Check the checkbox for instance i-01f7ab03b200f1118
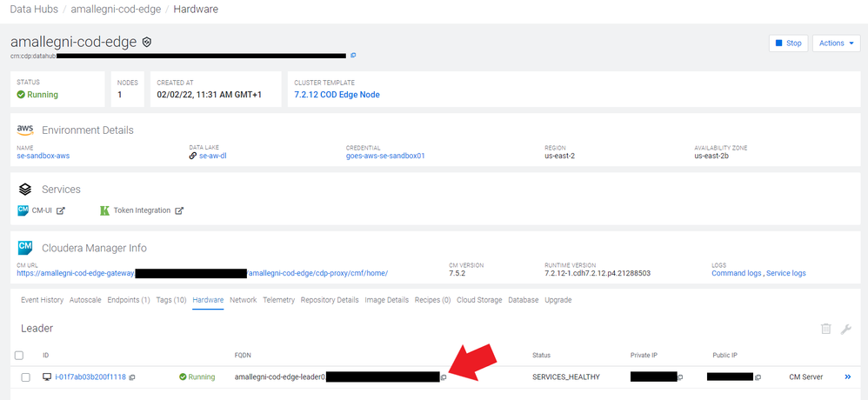The width and height of the screenshot is (868, 400). coord(25,377)
